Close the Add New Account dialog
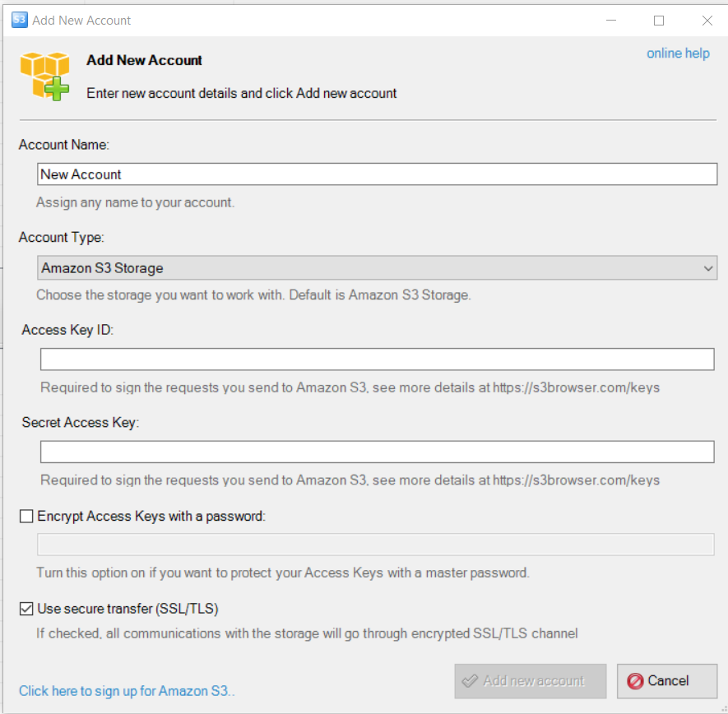Screen dimensions: 728x714 pyautogui.click(x=707, y=21)
